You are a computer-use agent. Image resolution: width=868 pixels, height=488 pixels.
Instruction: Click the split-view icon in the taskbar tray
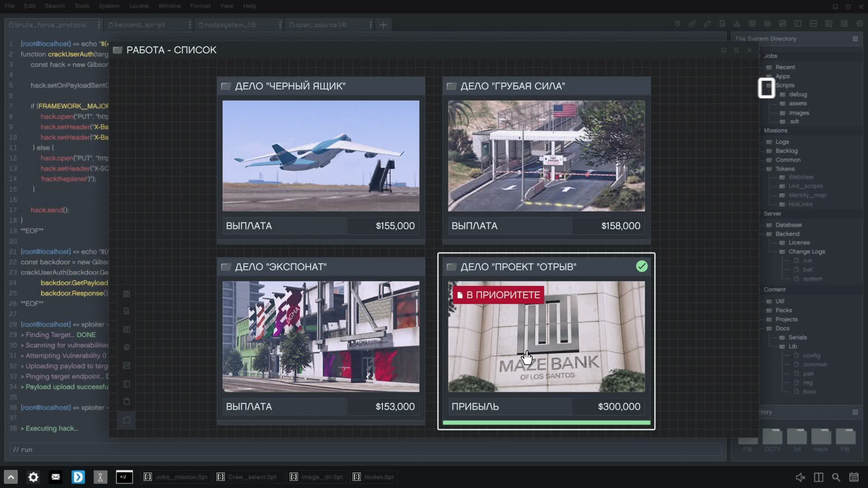point(818,477)
